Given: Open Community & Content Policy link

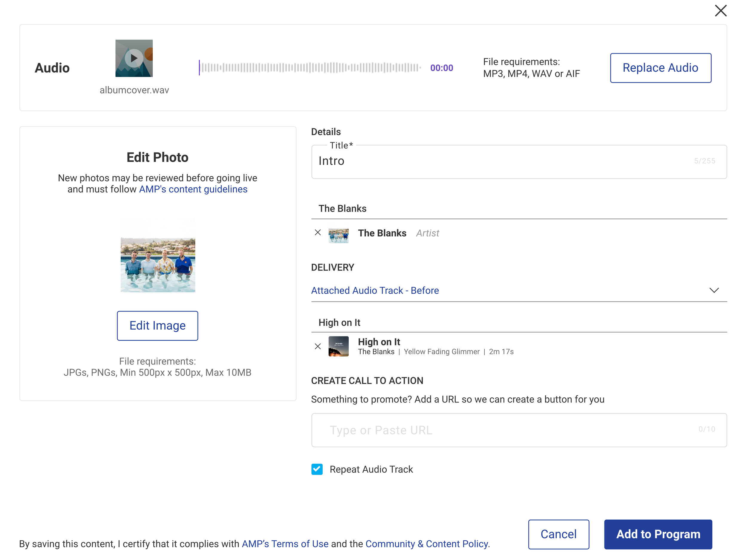Looking at the screenshot, I should click(x=426, y=544).
